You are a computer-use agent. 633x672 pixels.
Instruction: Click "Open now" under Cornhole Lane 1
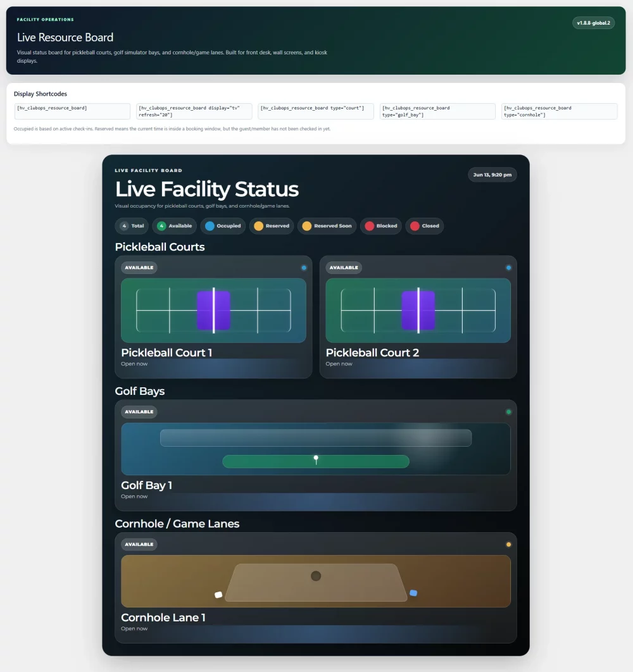[134, 629]
